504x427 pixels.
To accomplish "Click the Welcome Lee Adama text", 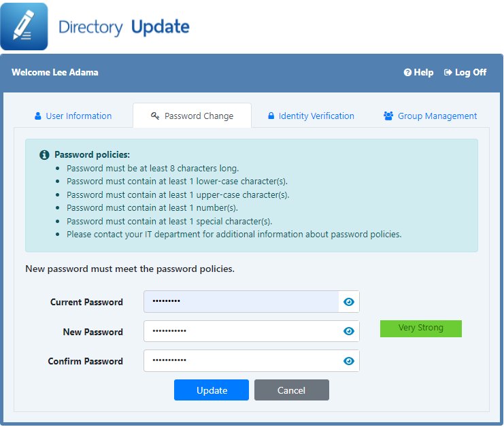I will tap(55, 72).
